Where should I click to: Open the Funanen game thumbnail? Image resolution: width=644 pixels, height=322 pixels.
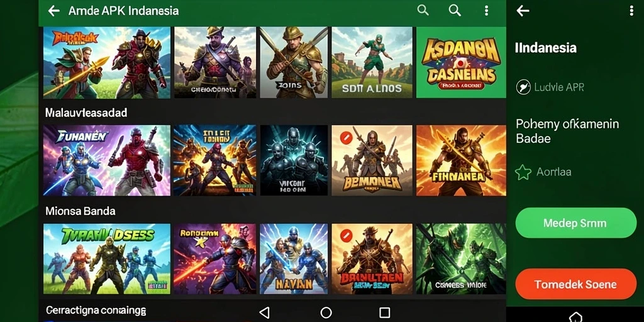(107, 160)
